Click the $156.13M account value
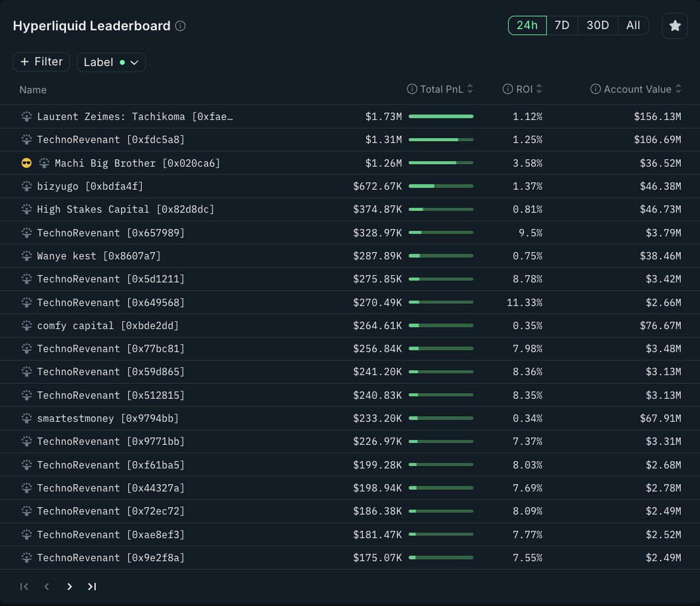The image size is (700, 606). (658, 116)
